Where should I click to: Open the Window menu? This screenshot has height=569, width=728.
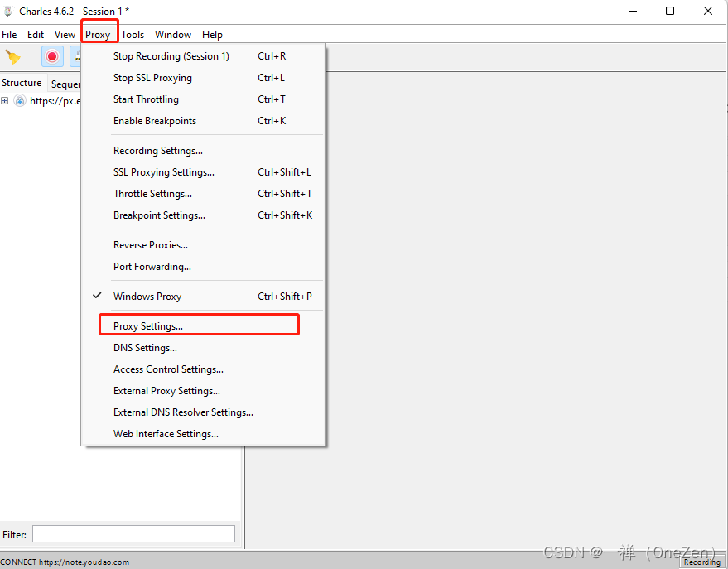[x=173, y=35]
